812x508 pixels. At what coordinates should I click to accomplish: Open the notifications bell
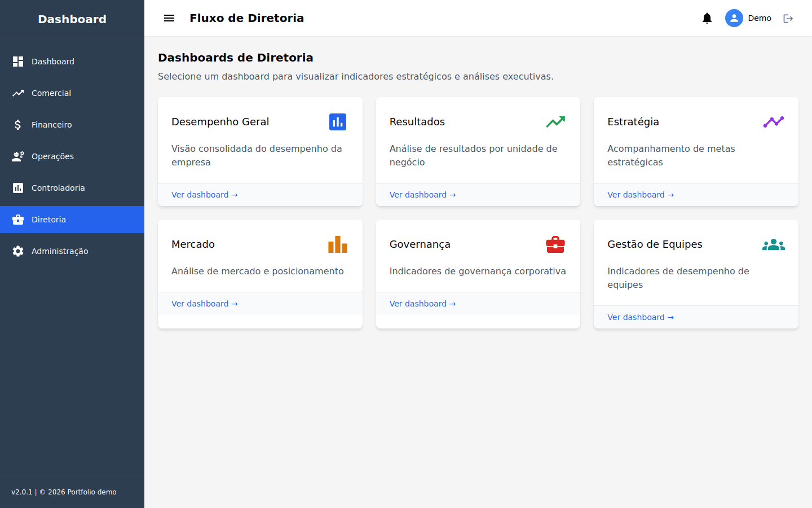pos(707,18)
